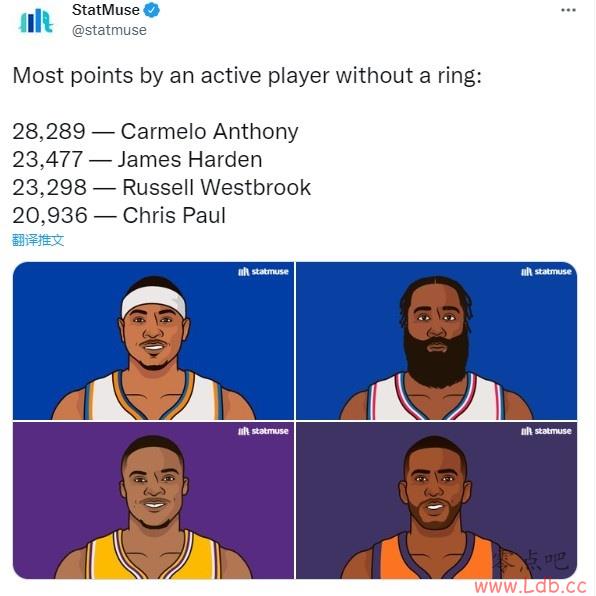Click the James Harden 23,477 line
The height and width of the screenshot is (596, 596).
(137, 159)
